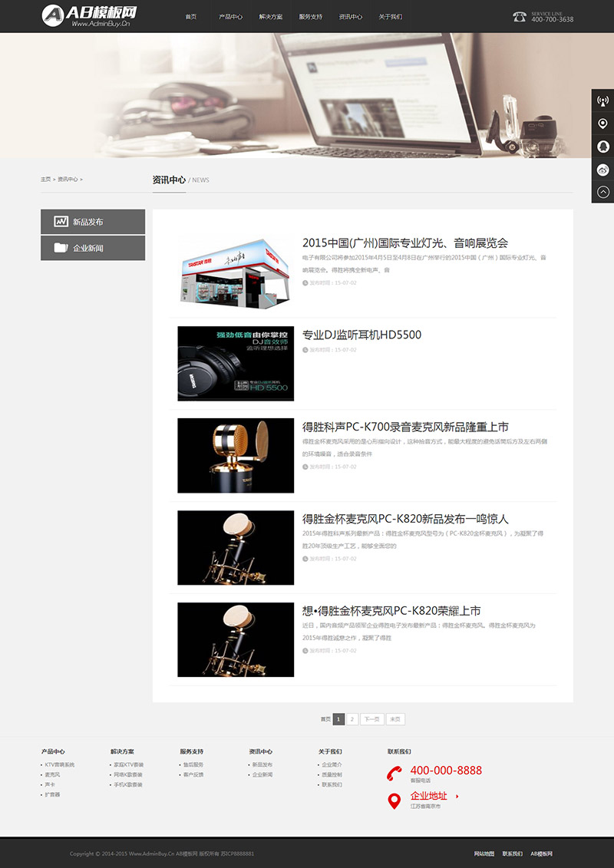Click the AB模板网 logo

pyautogui.click(x=89, y=16)
